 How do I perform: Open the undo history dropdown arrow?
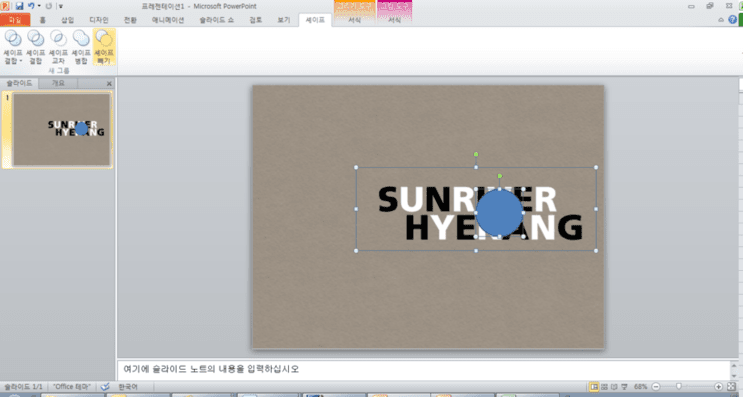coord(39,6)
